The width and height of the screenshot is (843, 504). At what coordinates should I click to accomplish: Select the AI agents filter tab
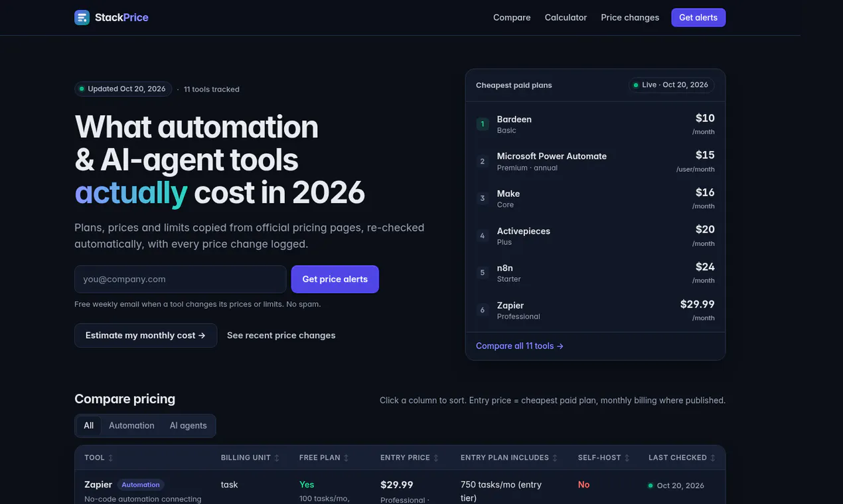click(189, 426)
